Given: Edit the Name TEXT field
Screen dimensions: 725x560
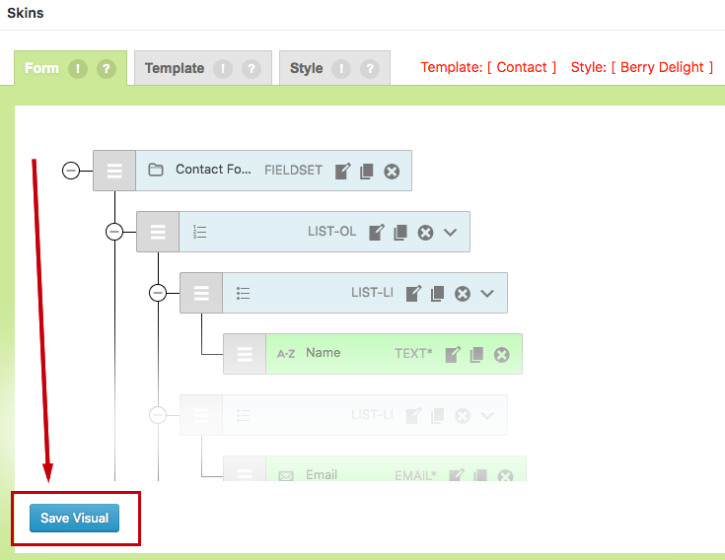Looking at the screenshot, I should 453,354.
